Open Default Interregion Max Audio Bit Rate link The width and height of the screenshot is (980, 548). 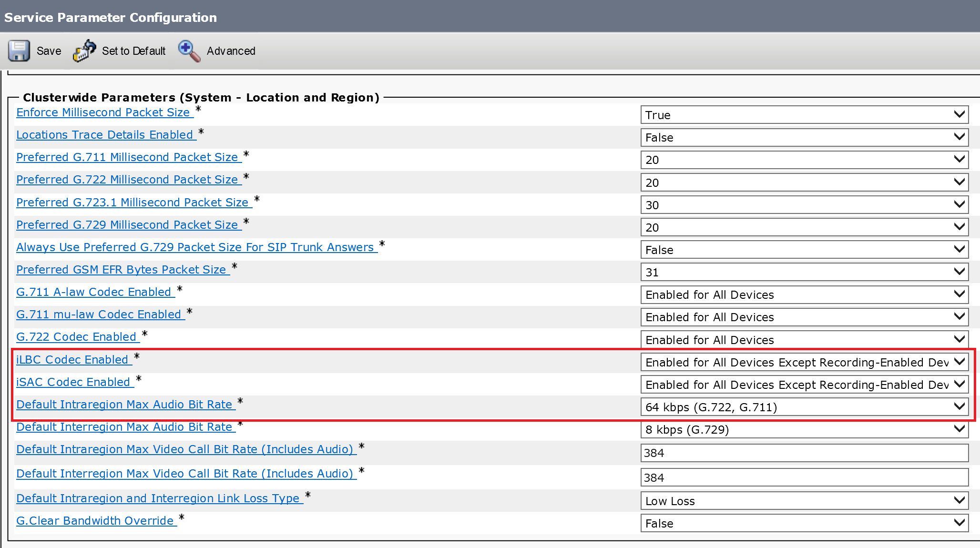coord(126,427)
